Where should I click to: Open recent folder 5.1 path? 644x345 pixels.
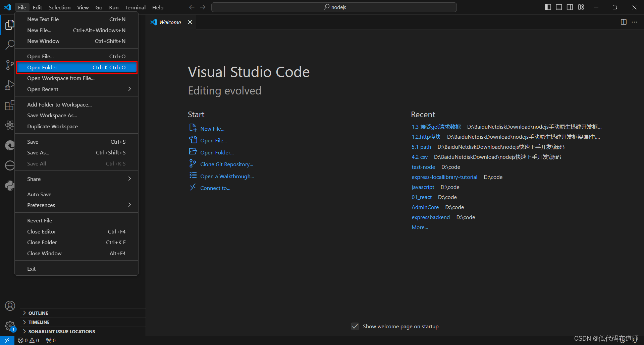pos(421,147)
